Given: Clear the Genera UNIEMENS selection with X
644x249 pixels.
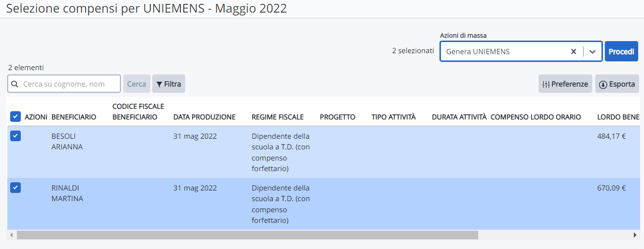Looking at the screenshot, I should (573, 52).
